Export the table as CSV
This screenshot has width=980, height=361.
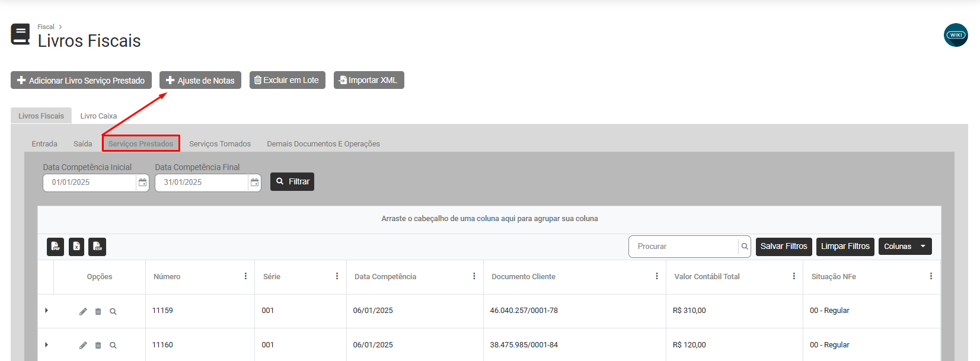click(97, 247)
